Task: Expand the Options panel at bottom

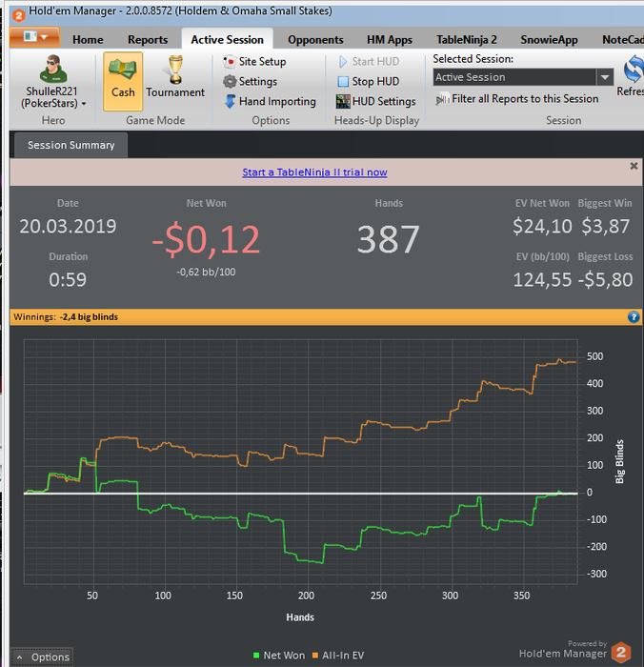Action: coord(42,657)
